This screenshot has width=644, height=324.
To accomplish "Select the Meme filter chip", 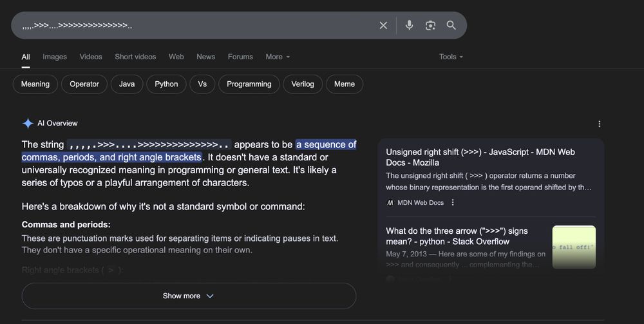I will coord(344,84).
